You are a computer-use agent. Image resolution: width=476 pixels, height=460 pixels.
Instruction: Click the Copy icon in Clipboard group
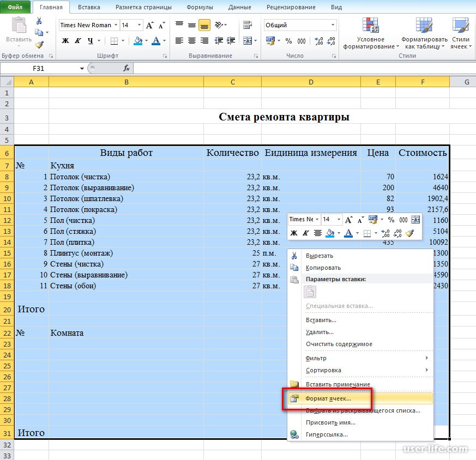tap(39, 32)
